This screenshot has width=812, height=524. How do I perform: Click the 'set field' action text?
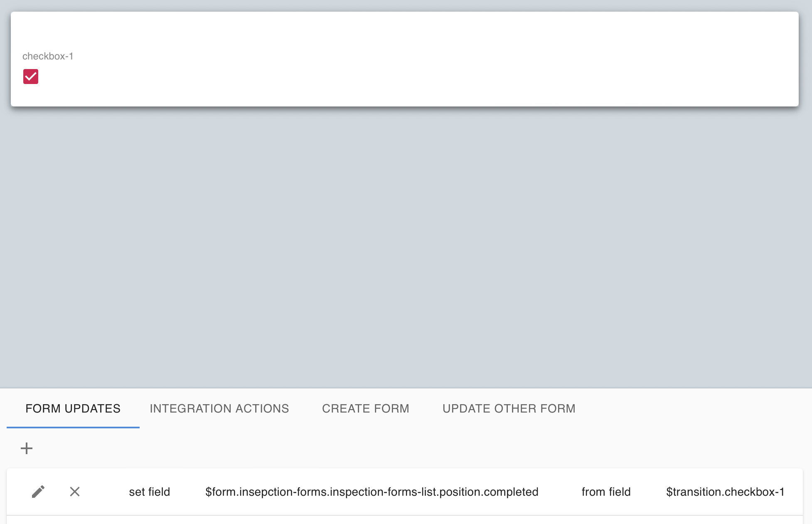pos(149,492)
